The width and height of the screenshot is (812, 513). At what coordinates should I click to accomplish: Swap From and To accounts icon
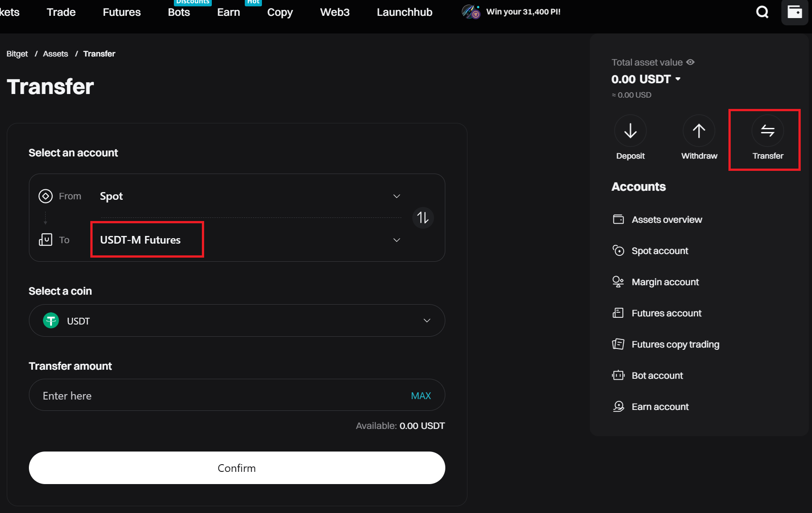pos(423,218)
